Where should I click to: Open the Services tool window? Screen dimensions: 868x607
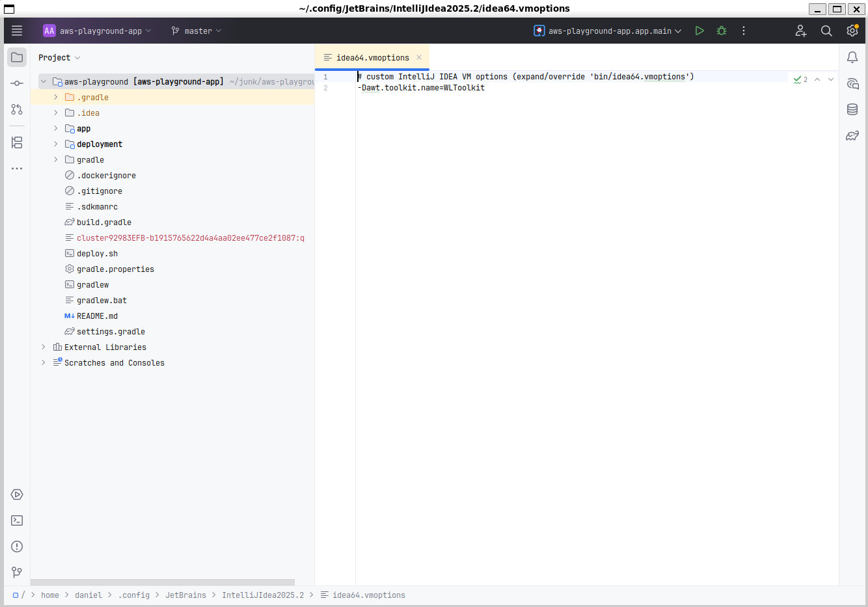click(17, 494)
